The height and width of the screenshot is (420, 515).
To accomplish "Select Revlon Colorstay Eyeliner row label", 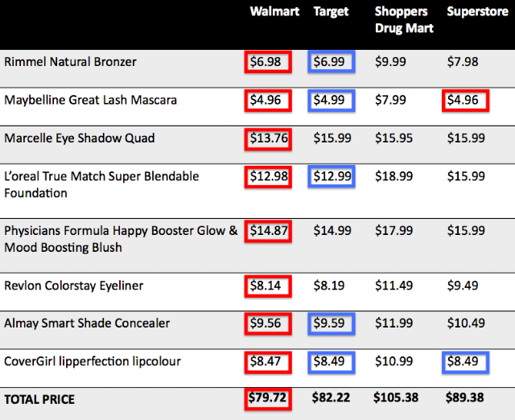I will coord(73,286).
